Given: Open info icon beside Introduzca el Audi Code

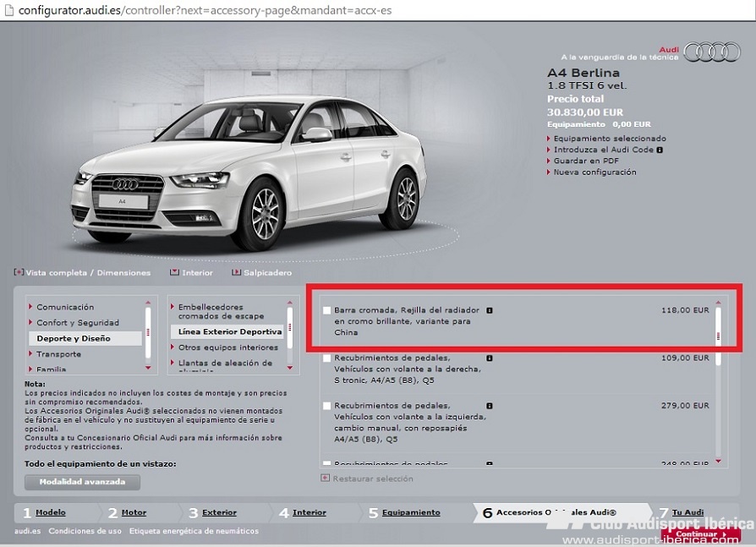Looking at the screenshot, I should [660, 150].
